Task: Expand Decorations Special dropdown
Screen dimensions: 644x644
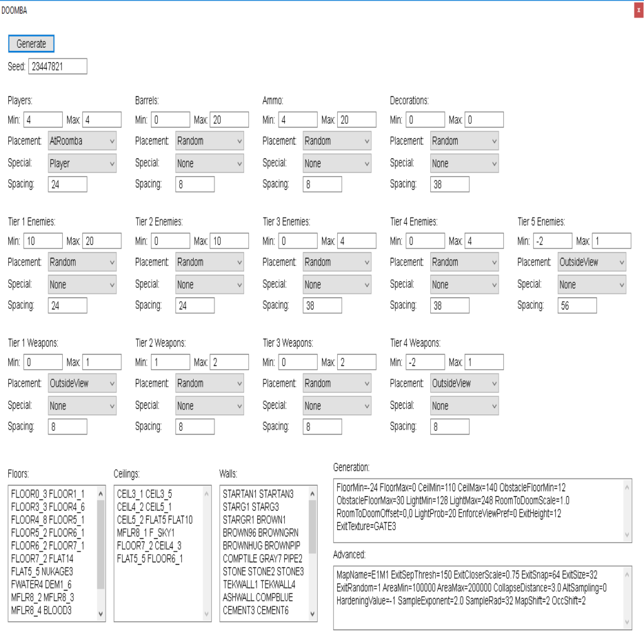Action: 464,164
